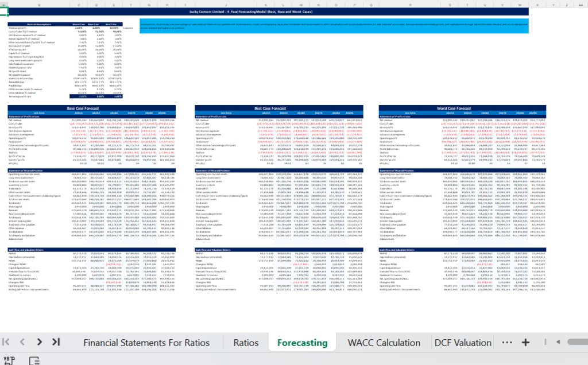Switch to the Ratios sheet tab
The height and width of the screenshot is (365, 588).
pos(246,343)
